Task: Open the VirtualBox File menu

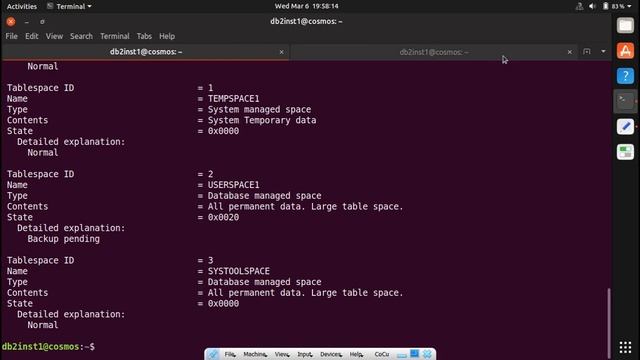Action: [230, 354]
